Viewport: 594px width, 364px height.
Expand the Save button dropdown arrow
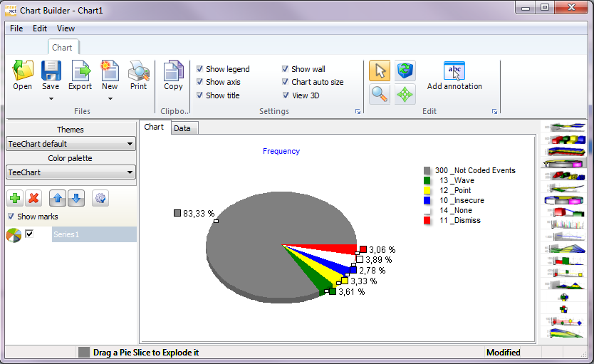click(x=51, y=99)
